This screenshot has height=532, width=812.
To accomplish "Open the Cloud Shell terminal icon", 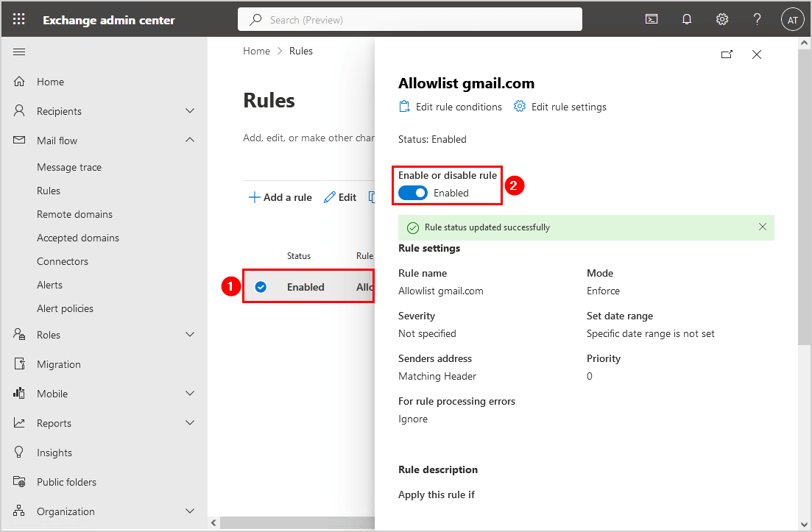I will [x=652, y=20].
